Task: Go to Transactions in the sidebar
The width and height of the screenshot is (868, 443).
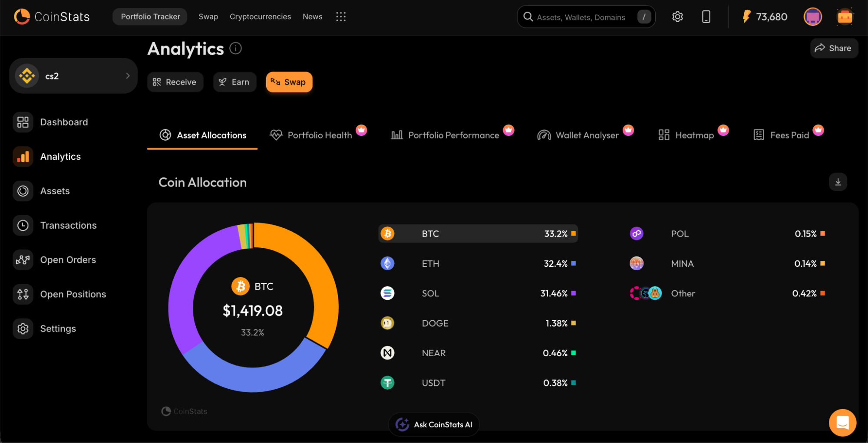Action: tap(68, 226)
